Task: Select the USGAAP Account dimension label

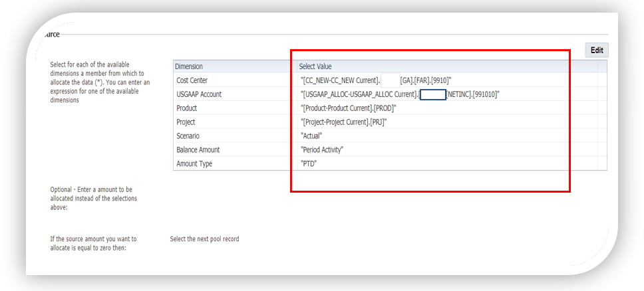Action: pyautogui.click(x=199, y=94)
